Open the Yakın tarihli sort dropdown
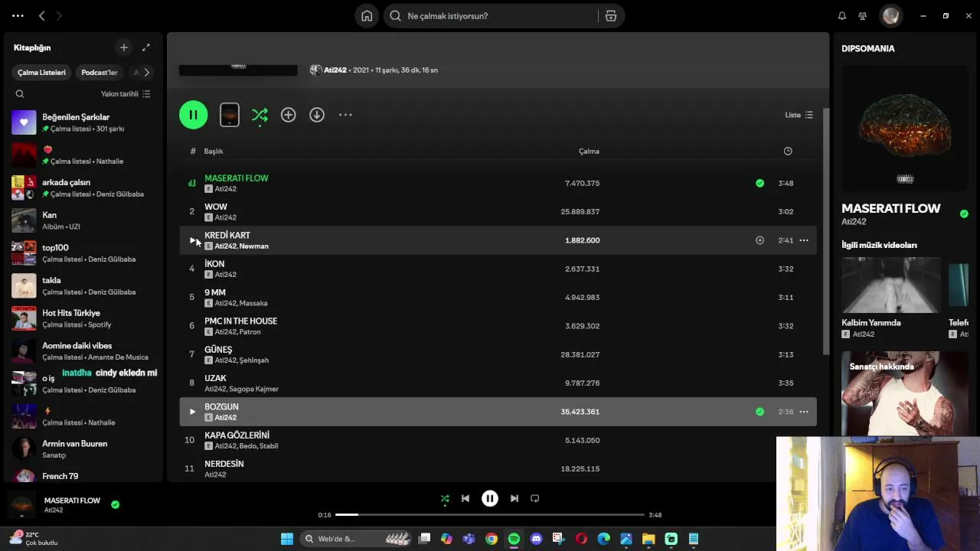980x551 pixels. (126, 94)
